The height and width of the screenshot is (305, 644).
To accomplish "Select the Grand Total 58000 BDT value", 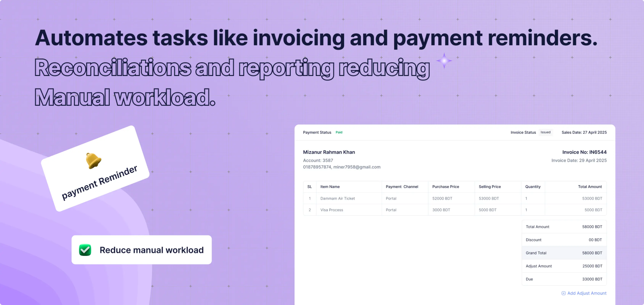I will (x=592, y=253).
